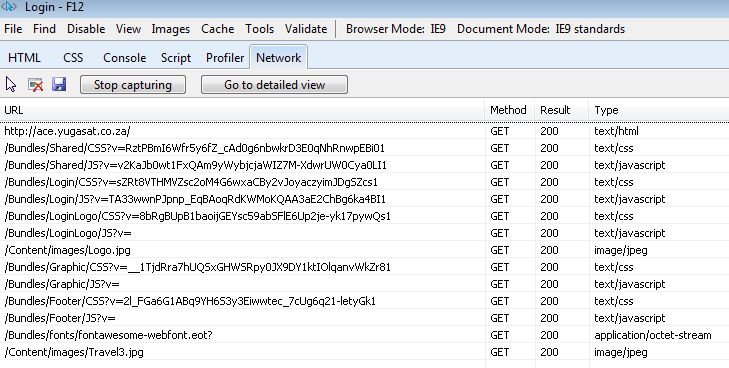Click 200 result in the fontawesome row
The image size is (729, 368).
pos(549,335)
